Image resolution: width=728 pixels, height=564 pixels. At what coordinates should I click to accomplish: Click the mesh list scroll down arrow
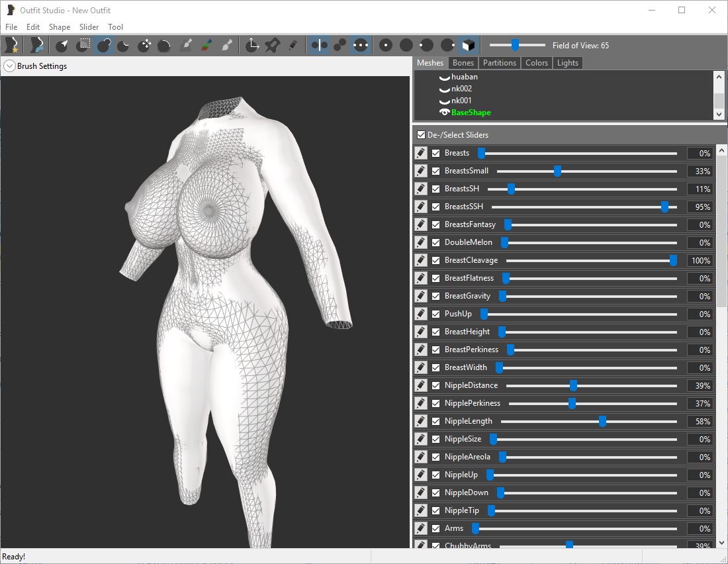pos(719,115)
